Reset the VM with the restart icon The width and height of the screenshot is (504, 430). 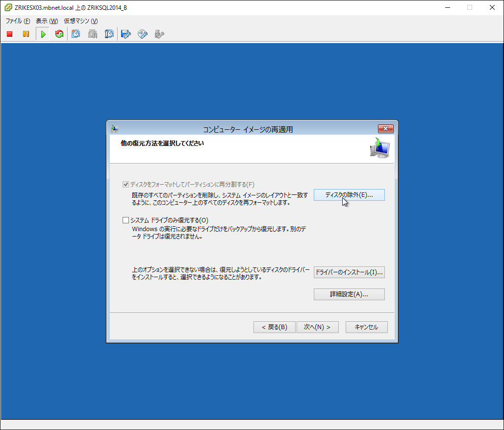click(59, 34)
